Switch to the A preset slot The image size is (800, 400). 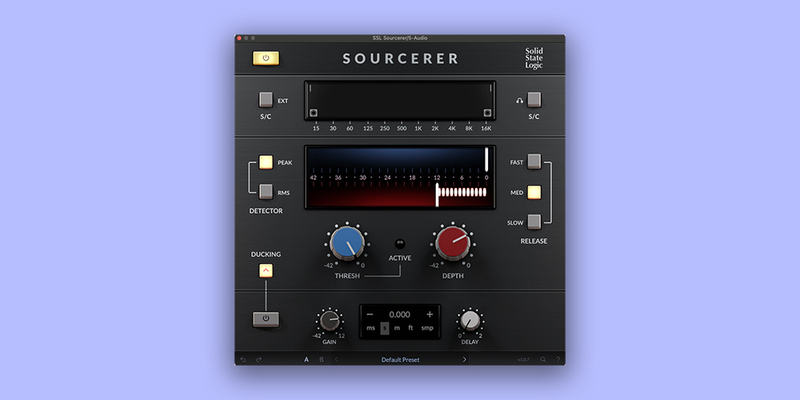click(x=307, y=360)
